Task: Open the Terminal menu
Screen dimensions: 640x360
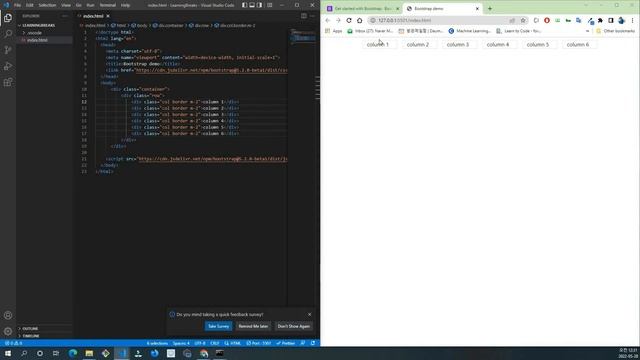Action: tap(108, 5)
